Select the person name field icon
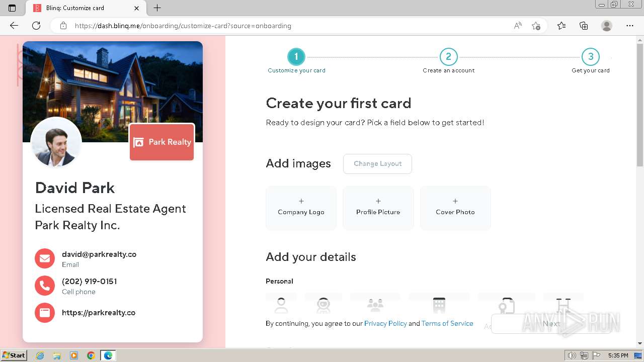This screenshot has width=644, height=362. tap(281, 305)
